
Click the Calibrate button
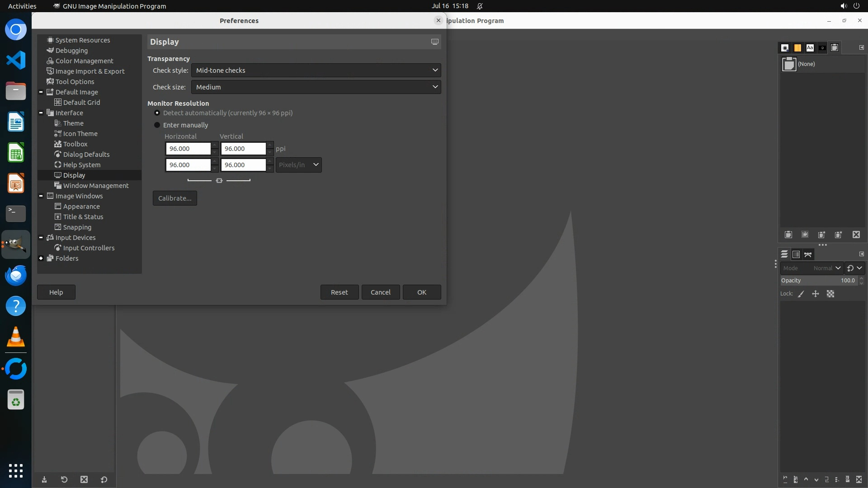click(175, 198)
